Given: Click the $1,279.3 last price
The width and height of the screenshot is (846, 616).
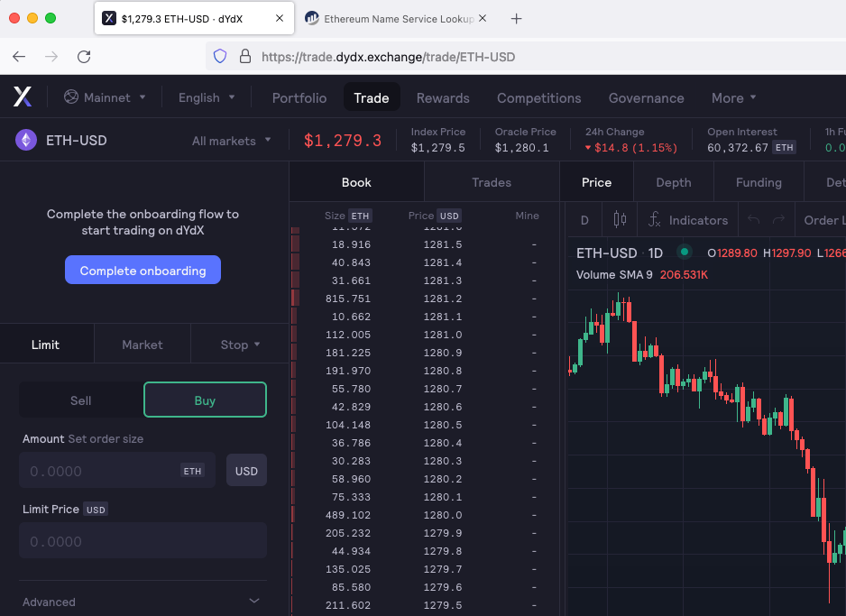Looking at the screenshot, I should click(x=343, y=141).
